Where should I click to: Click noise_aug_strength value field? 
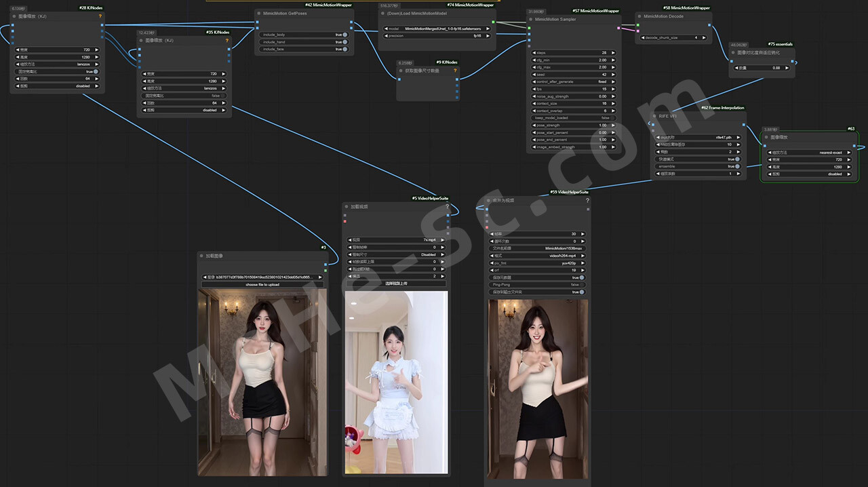(573, 96)
